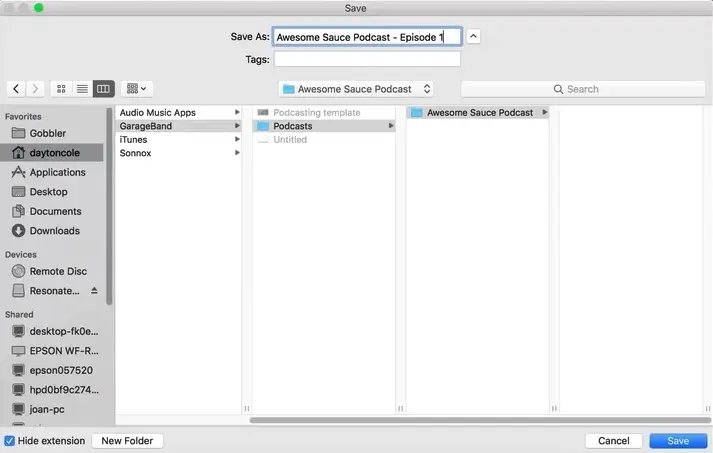Screen dimensions: 713x453
Task: Toggle the Hide extension checkbox
Action: [10, 441]
